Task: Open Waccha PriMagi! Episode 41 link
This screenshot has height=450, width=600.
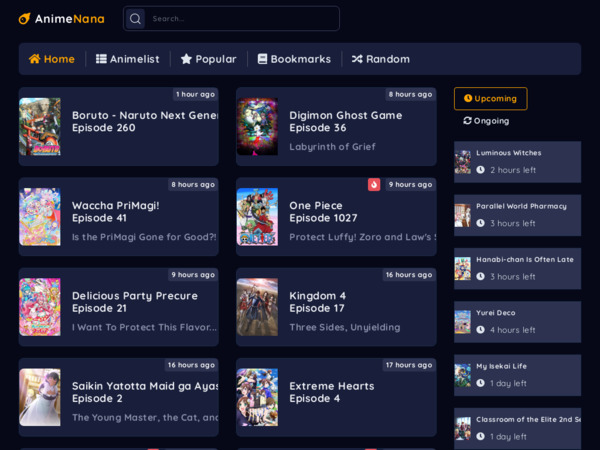Action: tap(116, 212)
